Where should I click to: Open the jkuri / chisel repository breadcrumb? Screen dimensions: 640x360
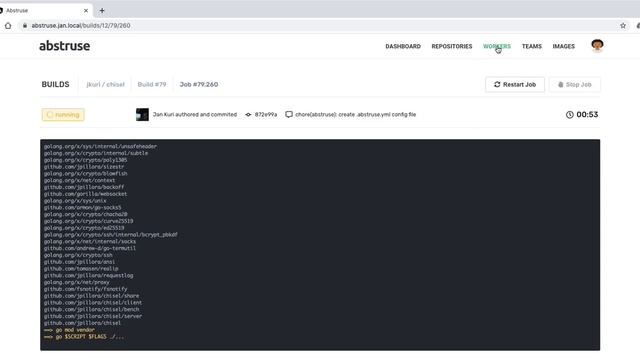(105, 84)
